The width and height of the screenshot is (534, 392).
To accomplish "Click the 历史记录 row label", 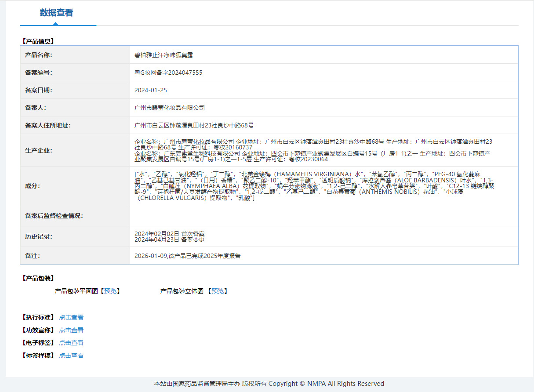I will tap(39, 236).
